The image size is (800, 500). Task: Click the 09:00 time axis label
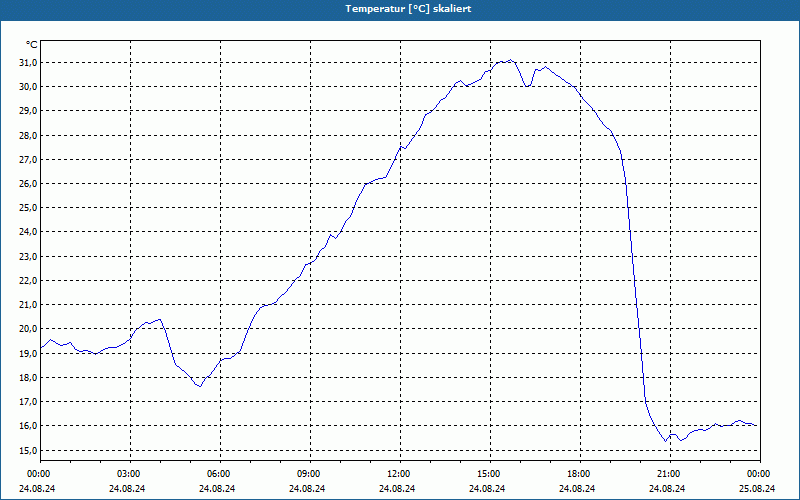click(x=310, y=474)
